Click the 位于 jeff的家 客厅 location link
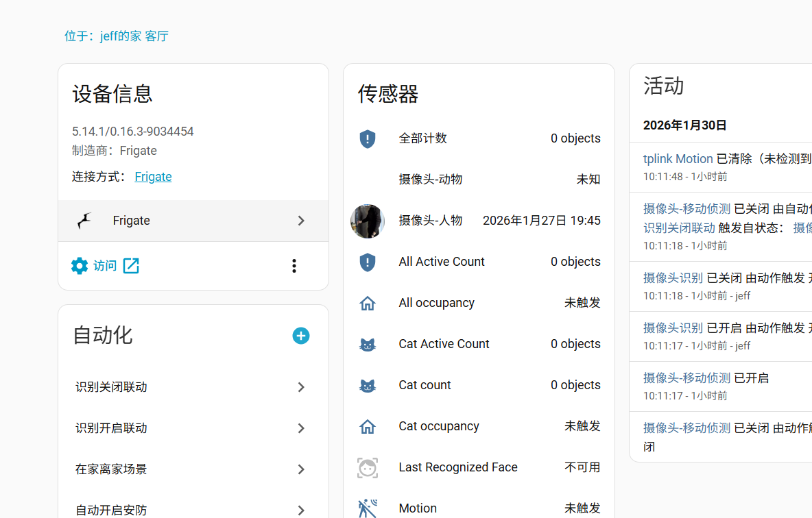This screenshot has height=518, width=812. click(117, 36)
